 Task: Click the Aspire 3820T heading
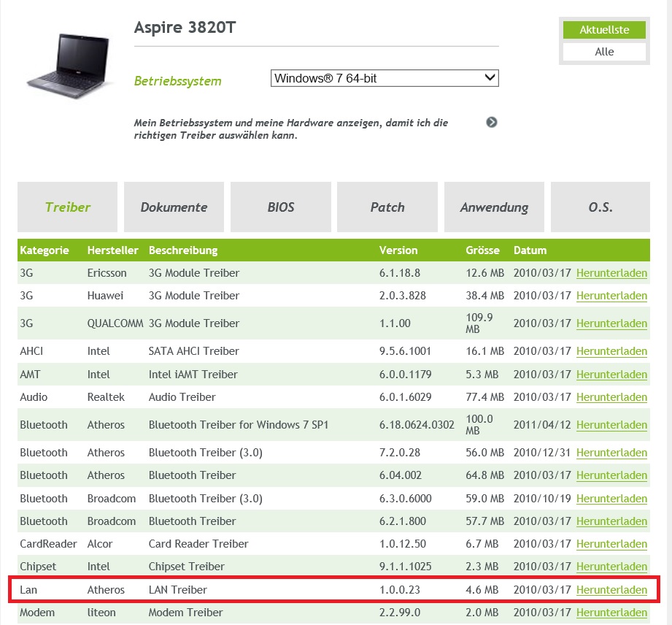point(185,27)
